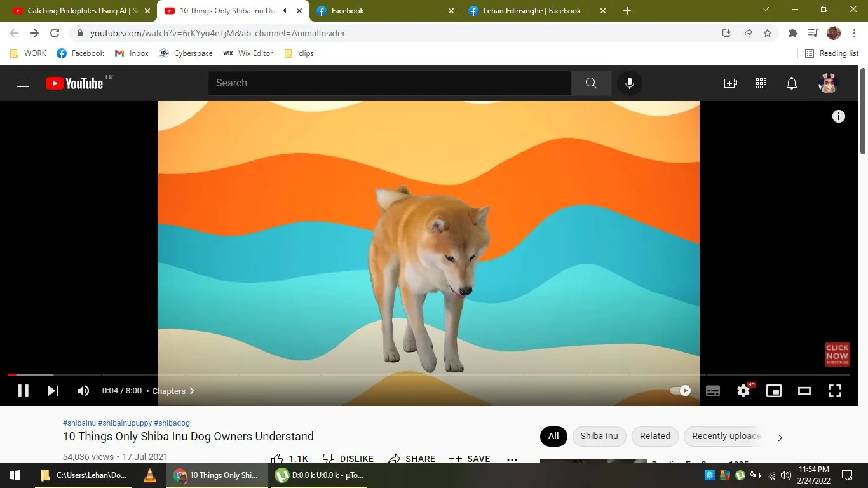868x488 pixels.
Task: Open the Create video menu
Action: tap(731, 83)
